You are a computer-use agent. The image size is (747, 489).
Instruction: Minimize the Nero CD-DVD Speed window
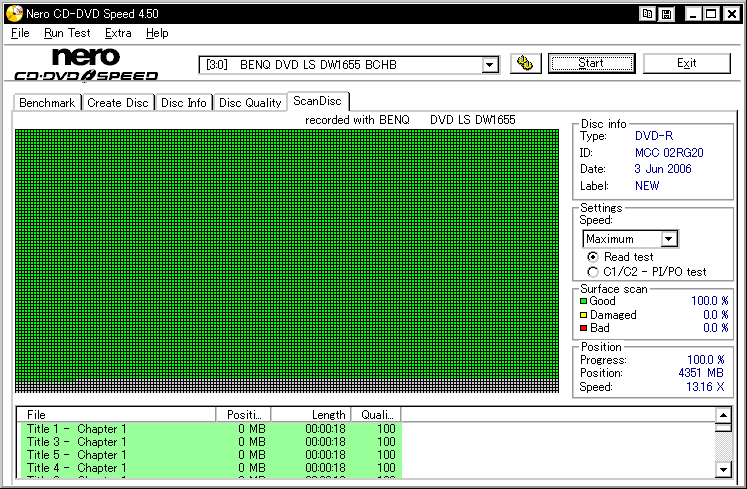pos(693,14)
